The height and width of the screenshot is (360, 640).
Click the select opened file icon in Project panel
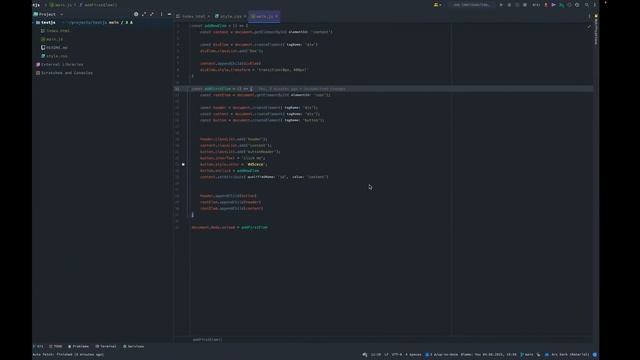tap(136, 14)
